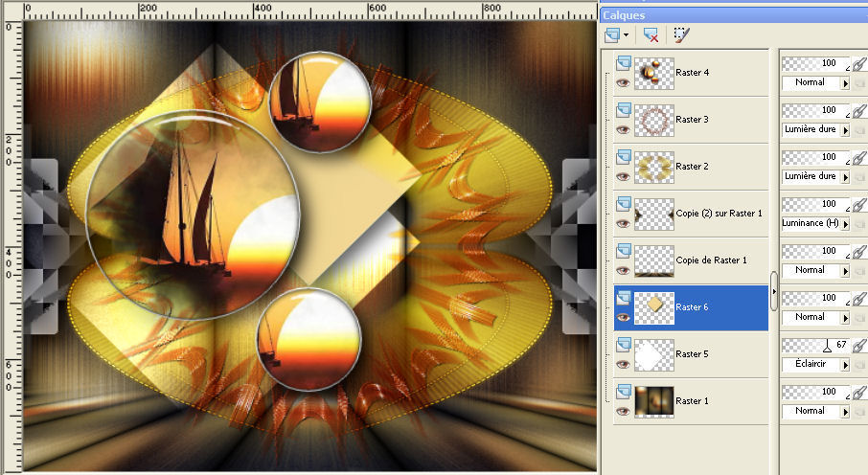
Task: Click the opacity slider of Raster 4
Action: [815, 63]
